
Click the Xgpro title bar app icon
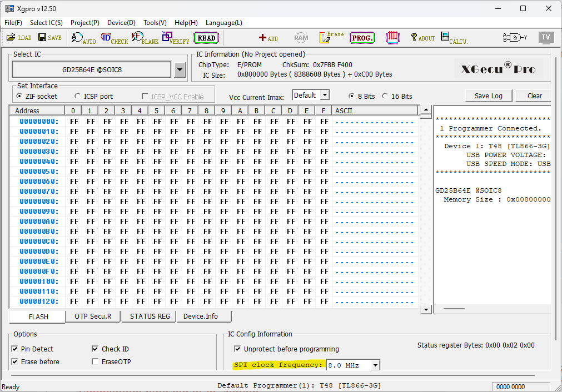(x=9, y=8)
